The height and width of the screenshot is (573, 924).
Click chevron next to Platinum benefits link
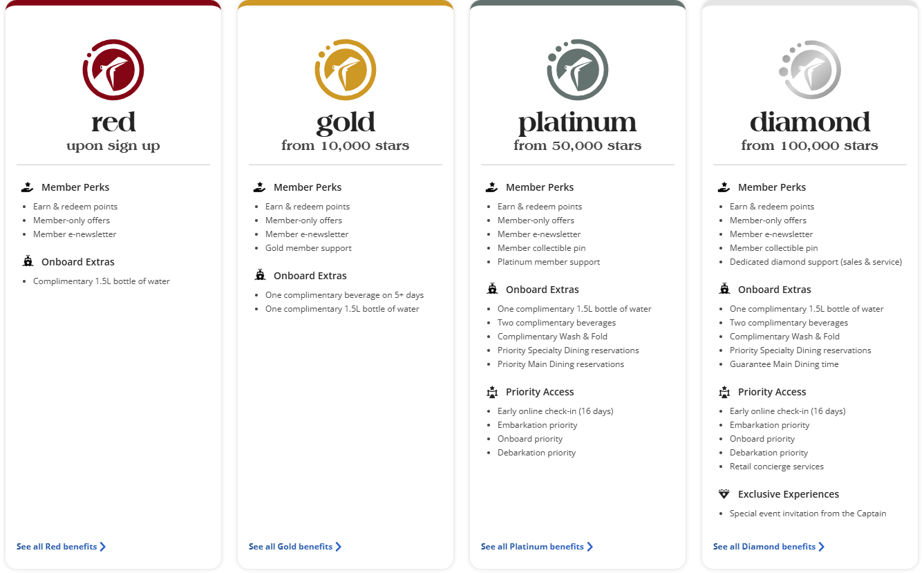pos(590,547)
